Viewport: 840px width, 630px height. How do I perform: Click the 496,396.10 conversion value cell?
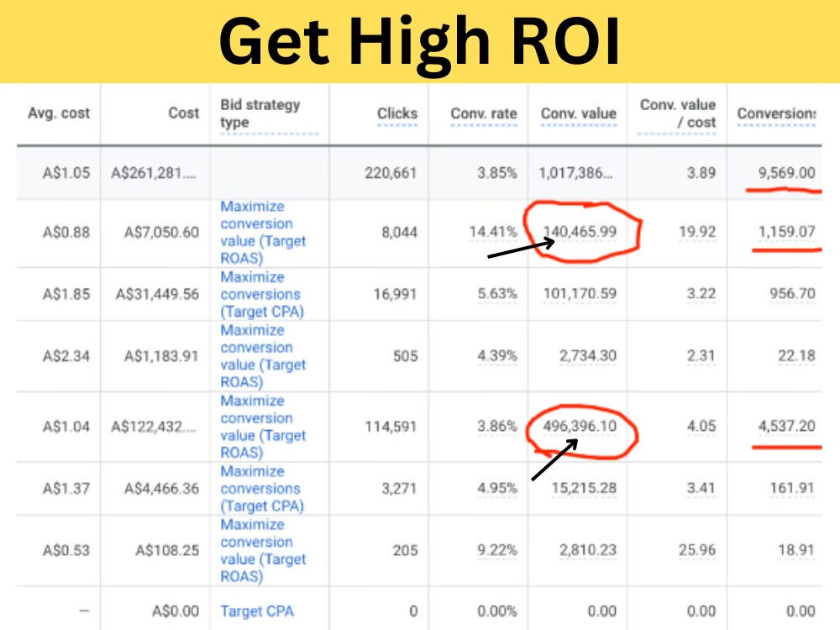[x=580, y=427]
